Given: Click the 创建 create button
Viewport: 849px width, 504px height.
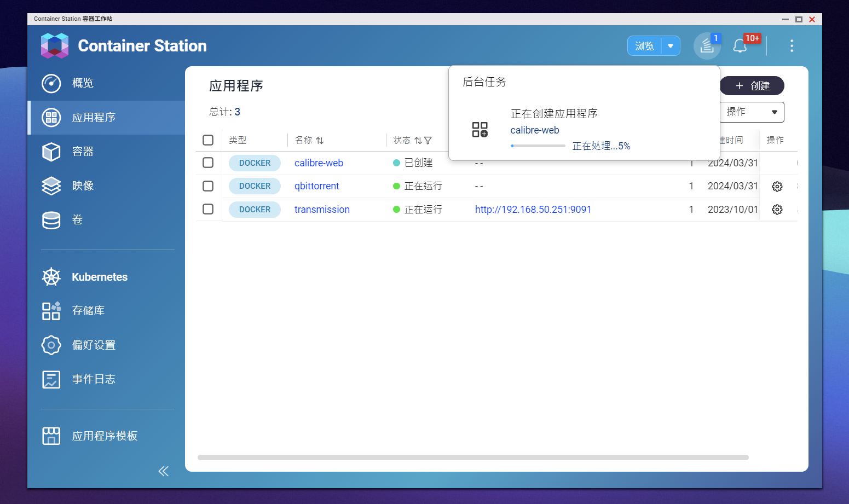Looking at the screenshot, I should (752, 86).
